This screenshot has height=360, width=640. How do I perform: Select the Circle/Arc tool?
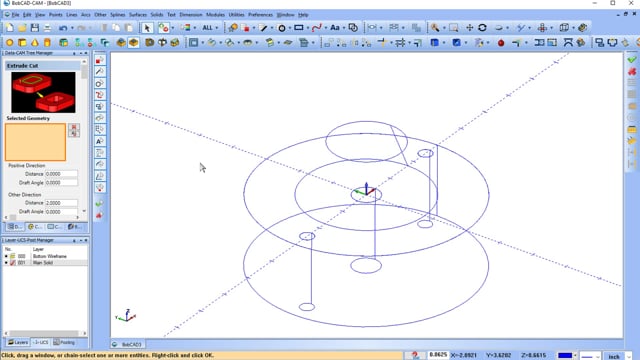(282, 28)
